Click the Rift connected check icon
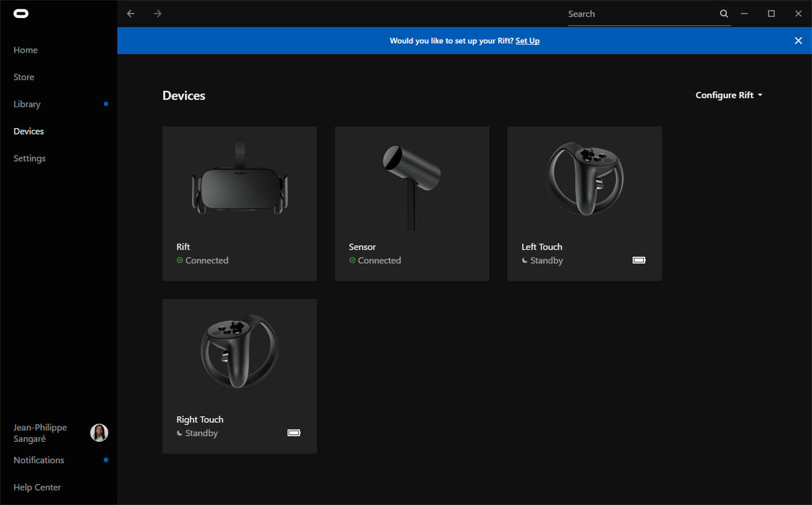This screenshot has height=505, width=812. (180, 260)
